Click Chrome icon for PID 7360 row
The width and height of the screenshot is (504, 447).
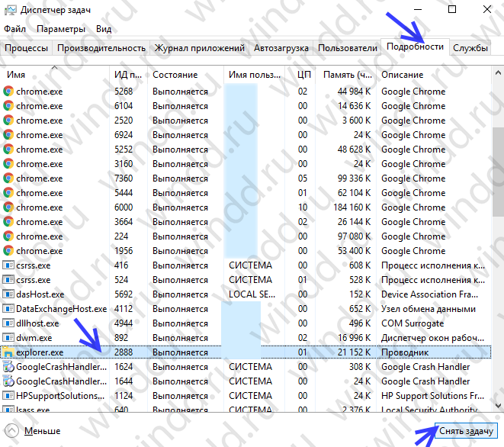coord(8,178)
